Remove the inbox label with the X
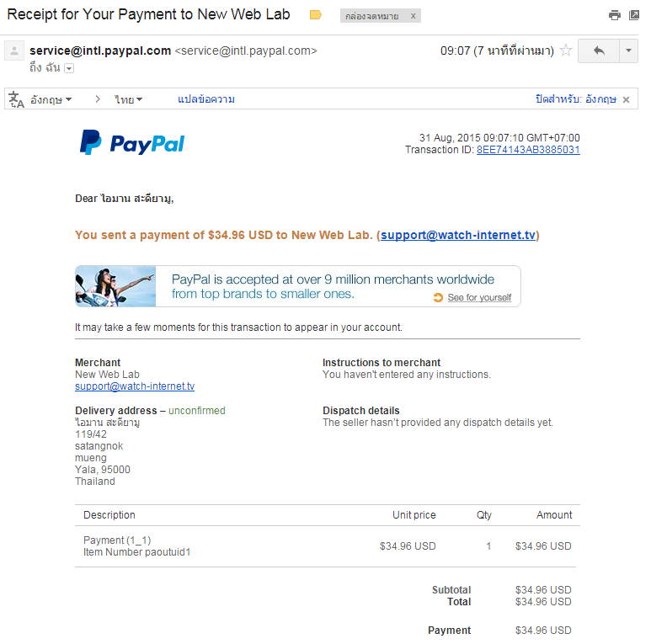The width and height of the screenshot is (651, 644). 414,16
